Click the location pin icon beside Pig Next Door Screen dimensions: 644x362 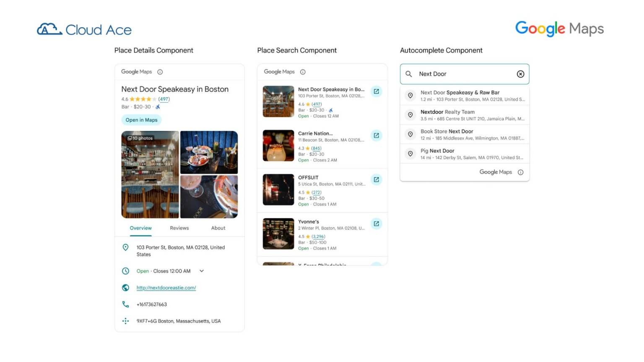[410, 154]
